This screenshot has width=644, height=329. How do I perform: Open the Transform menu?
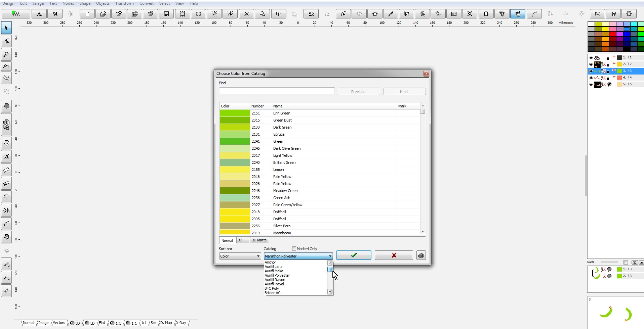pos(124,3)
